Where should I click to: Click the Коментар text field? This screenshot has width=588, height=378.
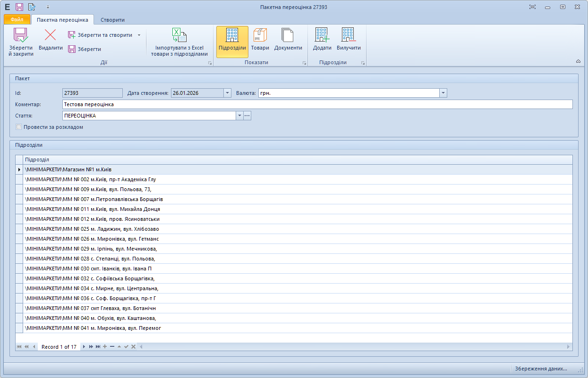(x=316, y=104)
